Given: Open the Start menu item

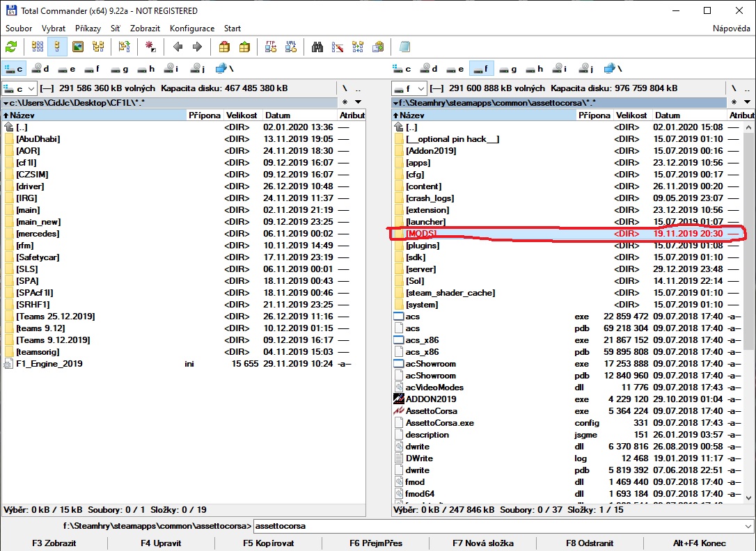Looking at the screenshot, I should 233,29.
